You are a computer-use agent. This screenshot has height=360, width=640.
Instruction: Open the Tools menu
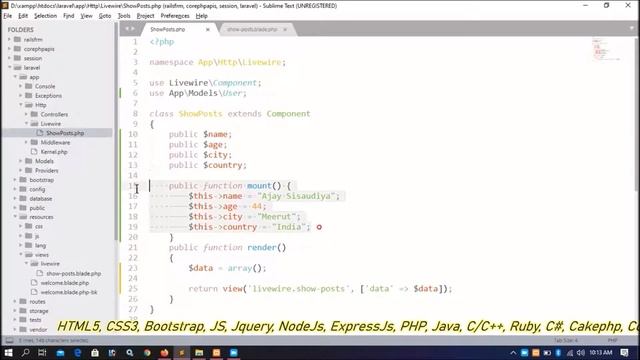[x=124, y=16]
